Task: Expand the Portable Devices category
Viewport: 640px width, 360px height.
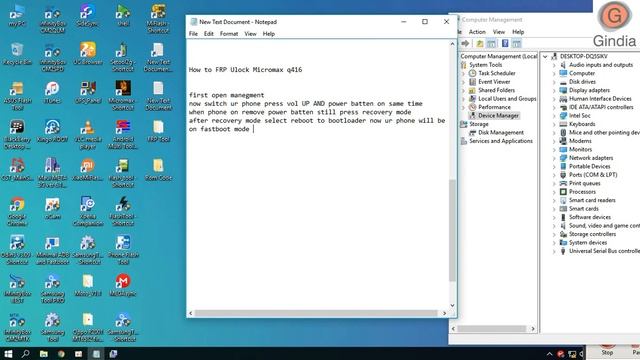Action: point(554,167)
